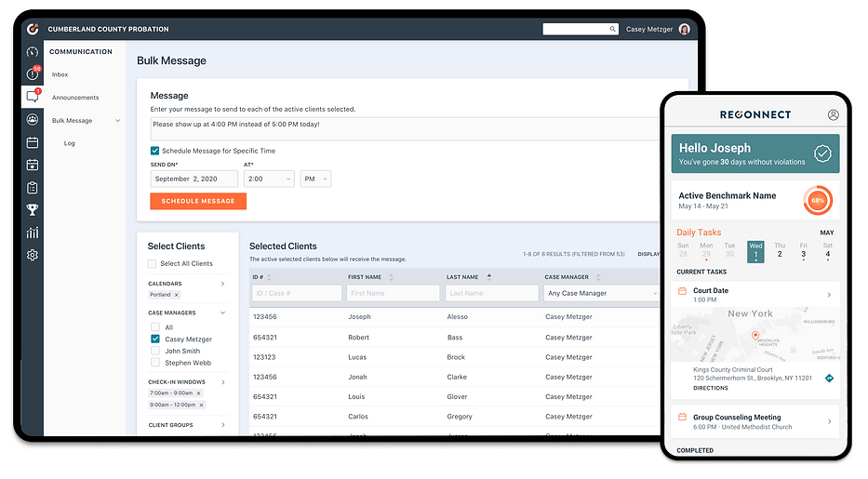Click the Cumberland County Probation logo

[x=33, y=29]
